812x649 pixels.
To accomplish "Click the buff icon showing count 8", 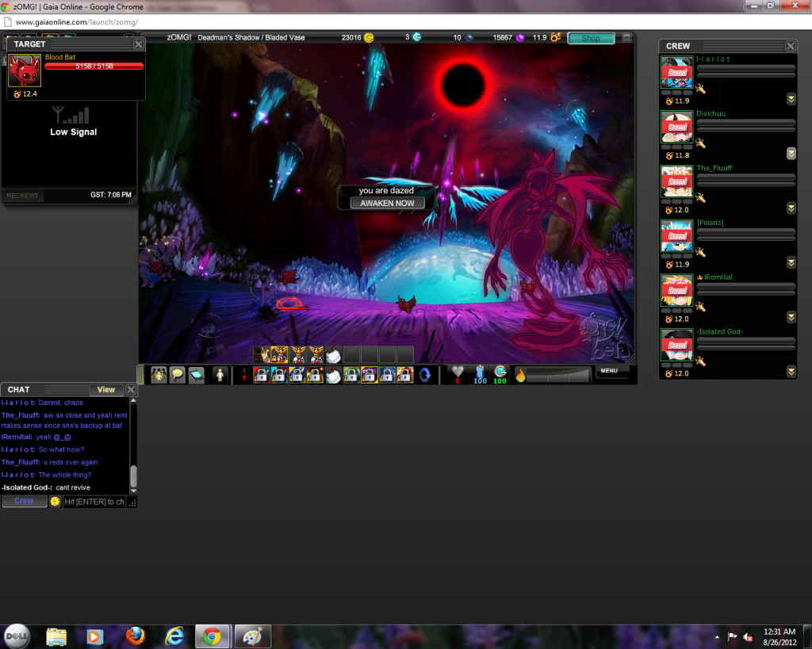I will [x=262, y=354].
